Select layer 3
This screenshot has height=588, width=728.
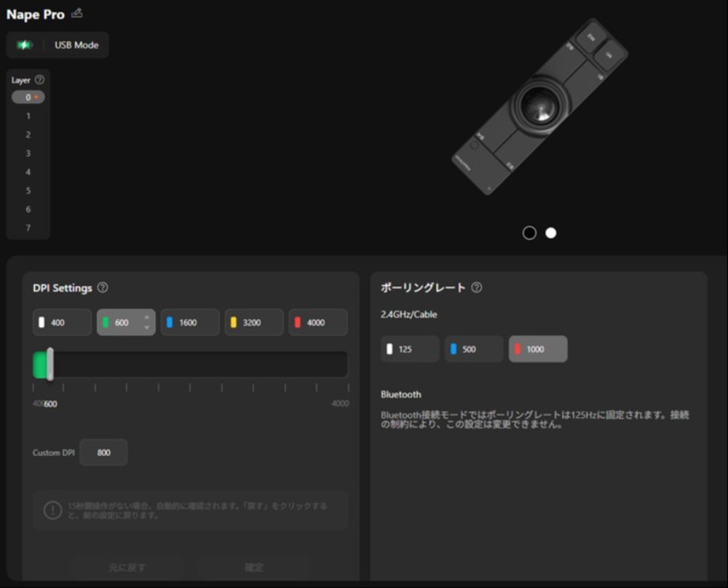(x=28, y=153)
